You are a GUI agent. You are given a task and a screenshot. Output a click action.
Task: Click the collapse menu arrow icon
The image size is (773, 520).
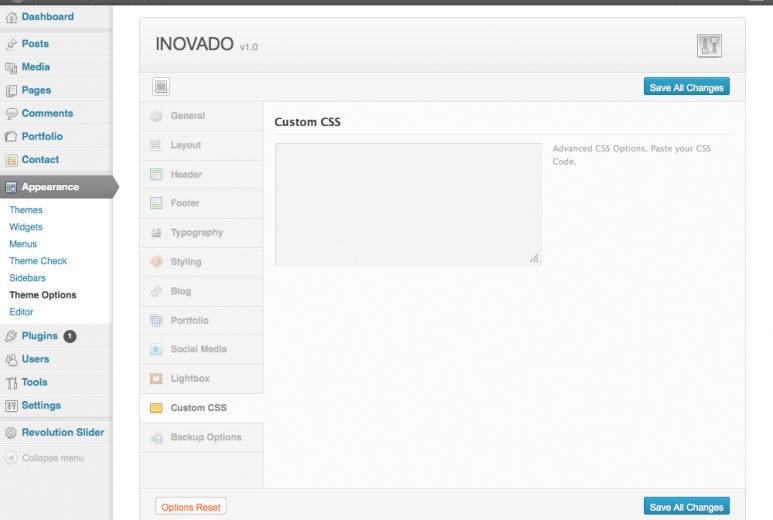(11, 458)
